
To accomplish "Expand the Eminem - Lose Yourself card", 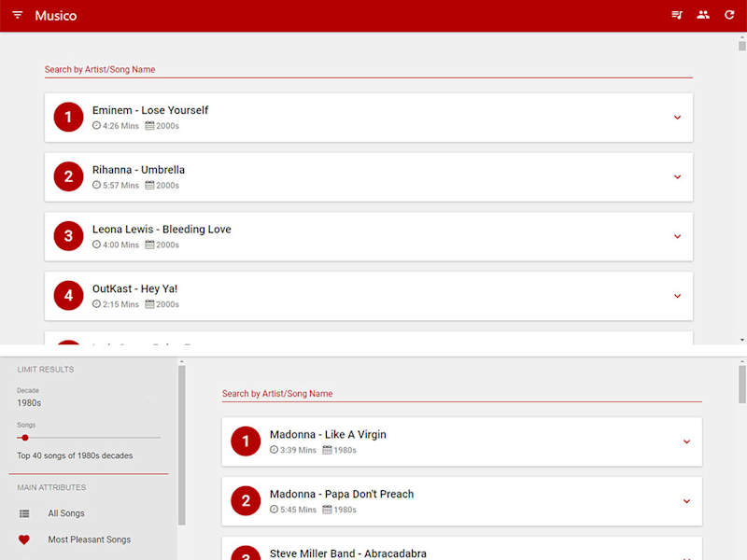I will coord(678,118).
